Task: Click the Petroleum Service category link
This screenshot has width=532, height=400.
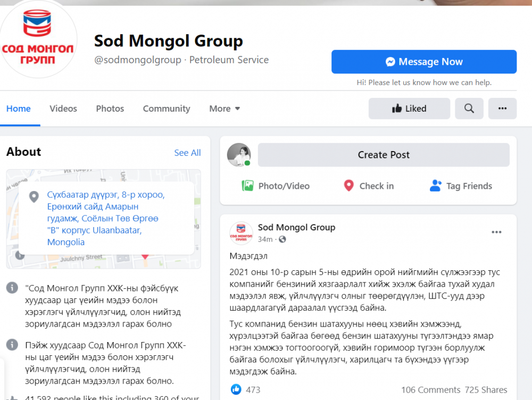Action: tap(229, 60)
